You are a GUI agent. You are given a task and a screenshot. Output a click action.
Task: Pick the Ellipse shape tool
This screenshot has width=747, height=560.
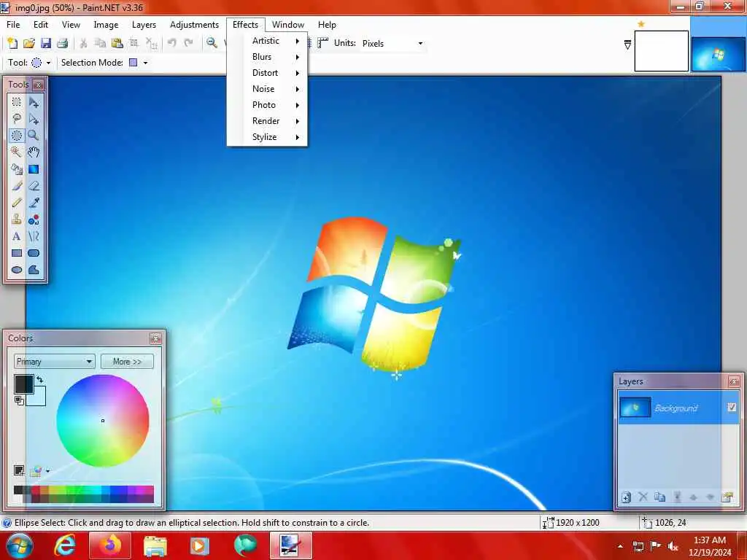coord(17,270)
